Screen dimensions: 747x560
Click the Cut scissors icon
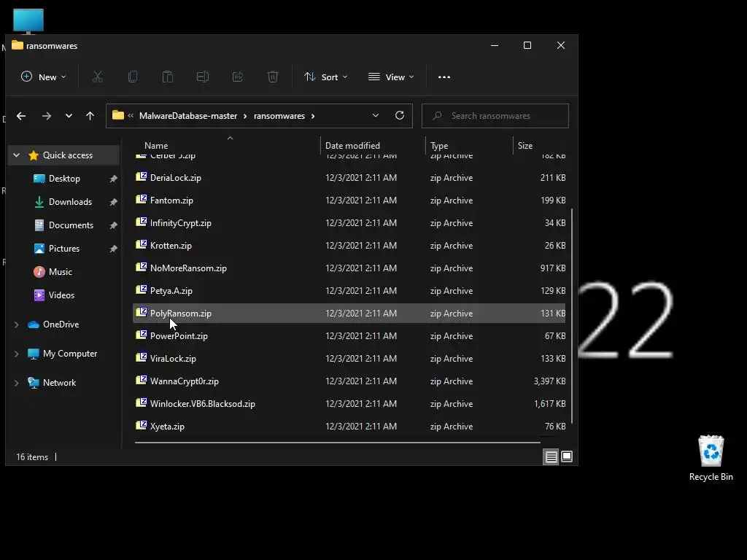pos(97,77)
